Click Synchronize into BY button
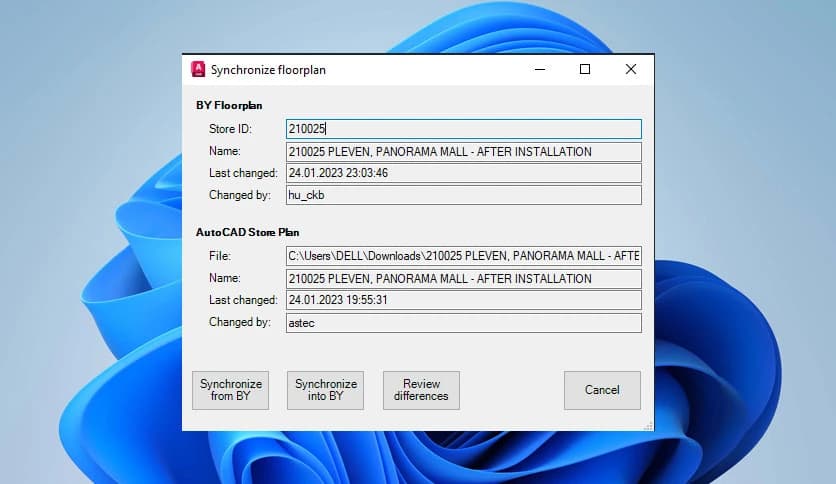Screen dimensions: 836x484 coord(325,390)
